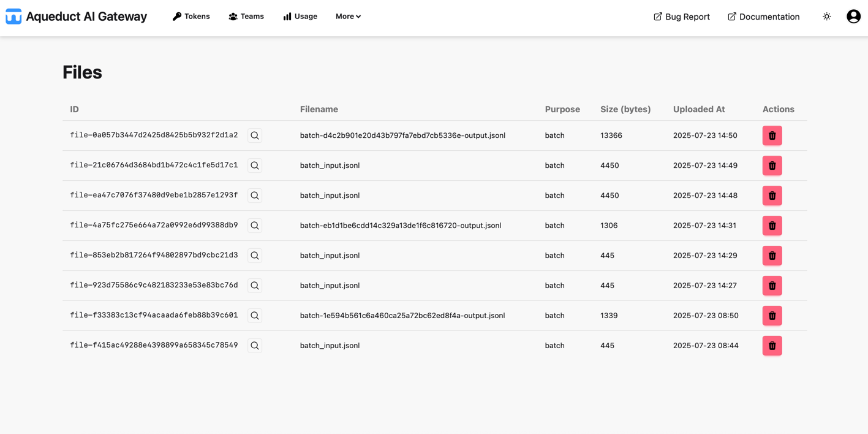Click the size value 1339
Image resolution: width=868 pixels, height=434 pixels.
click(609, 316)
